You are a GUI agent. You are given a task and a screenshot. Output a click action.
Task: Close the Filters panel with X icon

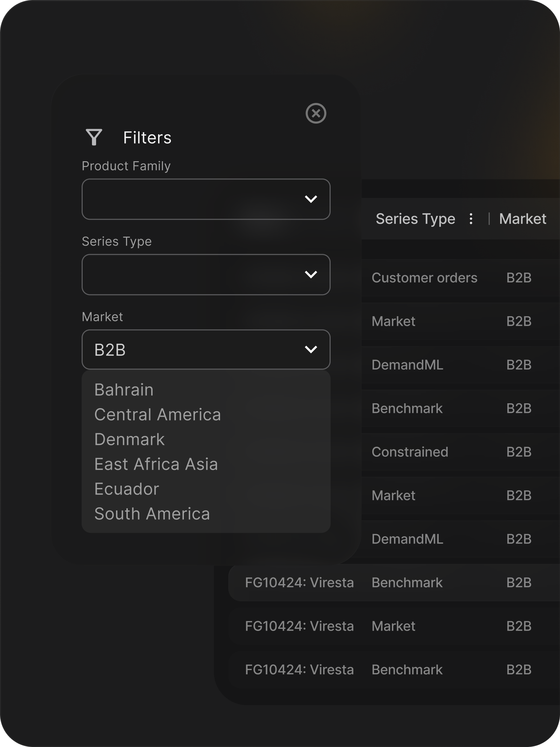[x=316, y=113]
